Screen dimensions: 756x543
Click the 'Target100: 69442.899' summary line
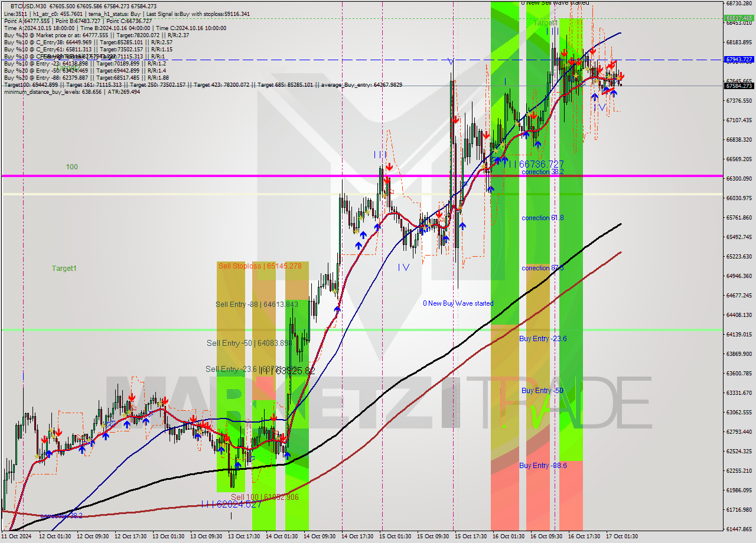point(203,84)
